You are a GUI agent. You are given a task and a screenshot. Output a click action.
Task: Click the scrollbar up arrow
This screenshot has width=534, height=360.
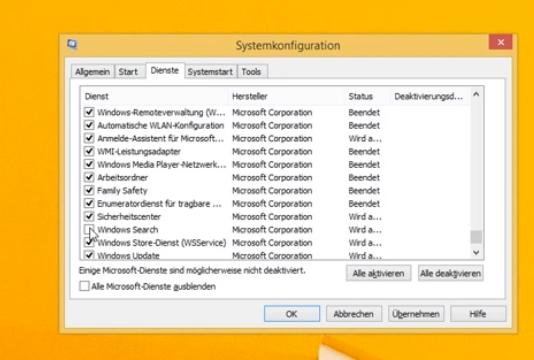[476, 94]
